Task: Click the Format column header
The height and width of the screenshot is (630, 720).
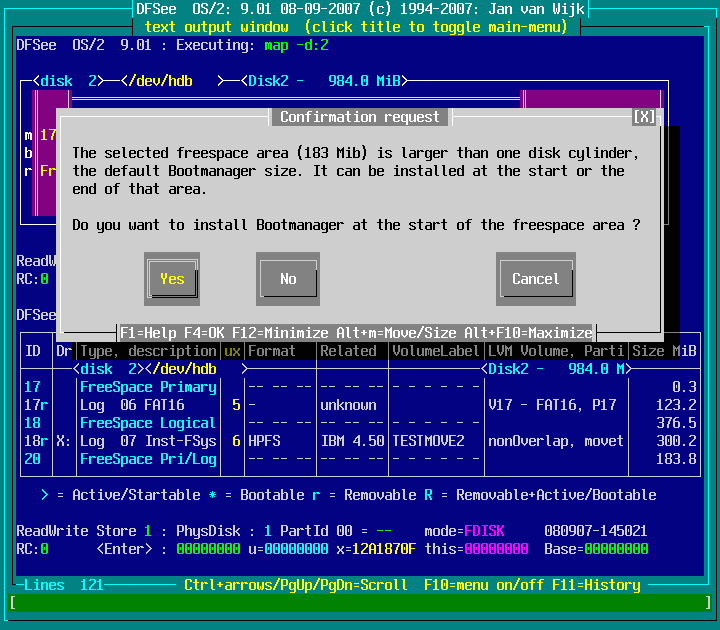Action: click(x=272, y=351)
